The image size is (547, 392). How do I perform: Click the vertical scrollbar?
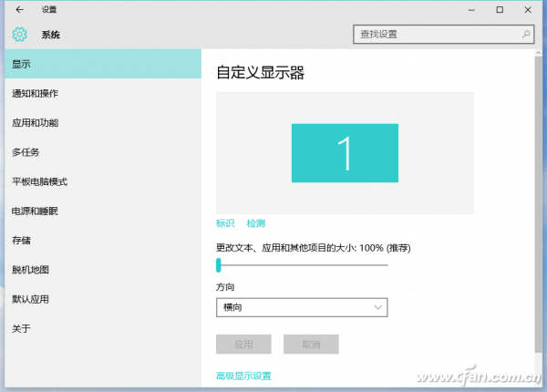tap(538, 204)
